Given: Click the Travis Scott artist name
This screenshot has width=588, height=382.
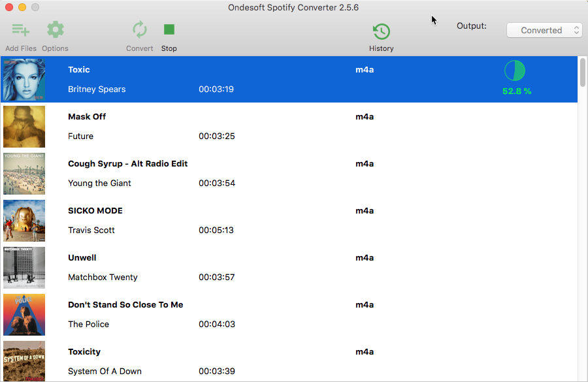Looking at the screenshot, I should click(x=91, y=230).
